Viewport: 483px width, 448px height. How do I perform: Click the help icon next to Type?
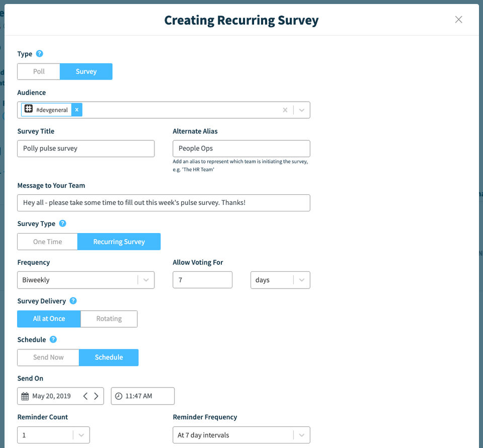coord(40,54)
